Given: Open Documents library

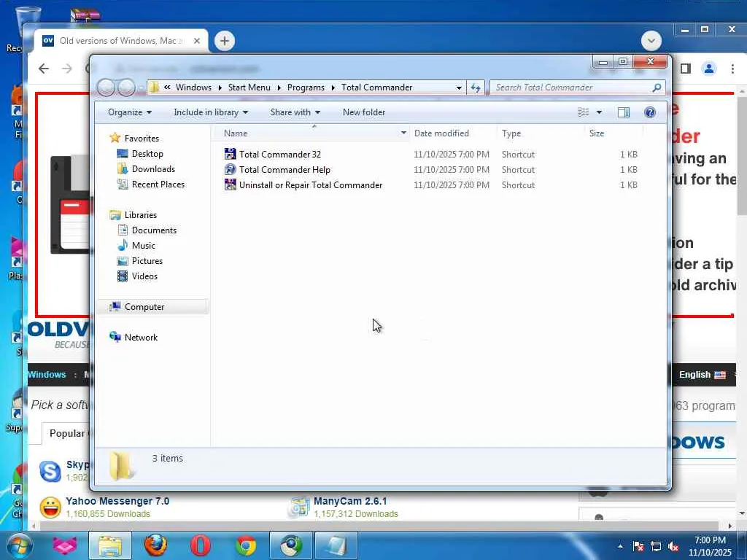Looking at the screenshot, I should point(154,230).
